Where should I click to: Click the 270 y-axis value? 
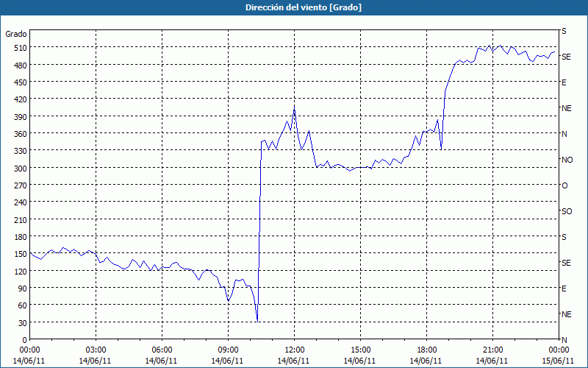[x=21, y=185]
